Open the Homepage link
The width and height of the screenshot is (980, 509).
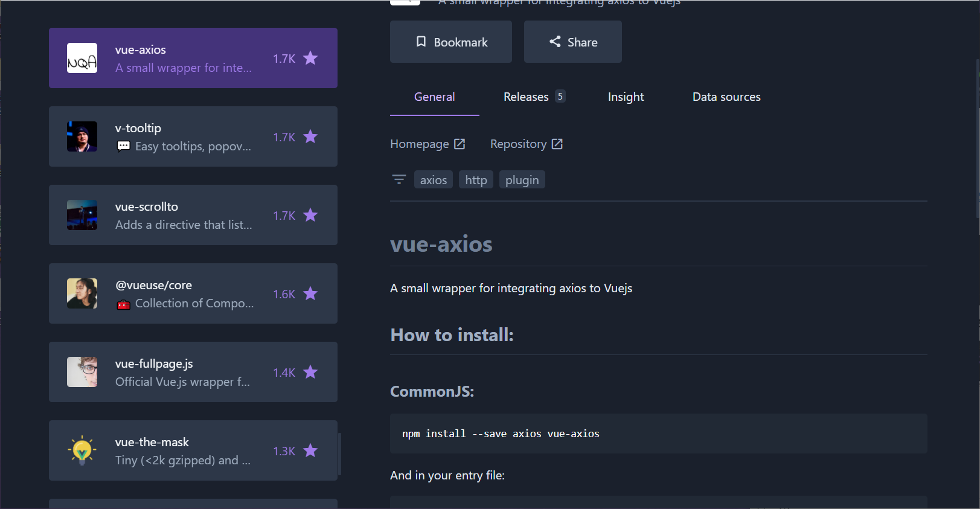click(x=428, y=144)
